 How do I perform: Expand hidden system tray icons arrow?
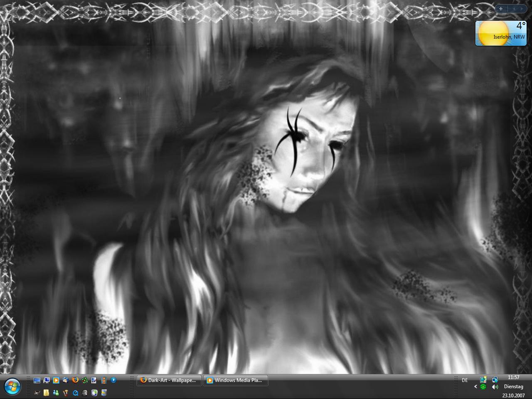pos(475,387)
